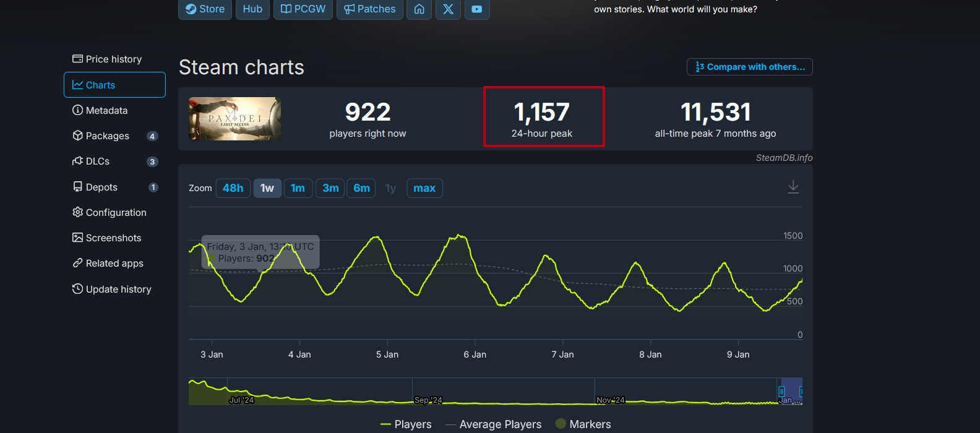Image resolution: width=980 pixels, height=433 pixels.
Task: Set chart zoom to 1m
Action: tap(298, 188)
